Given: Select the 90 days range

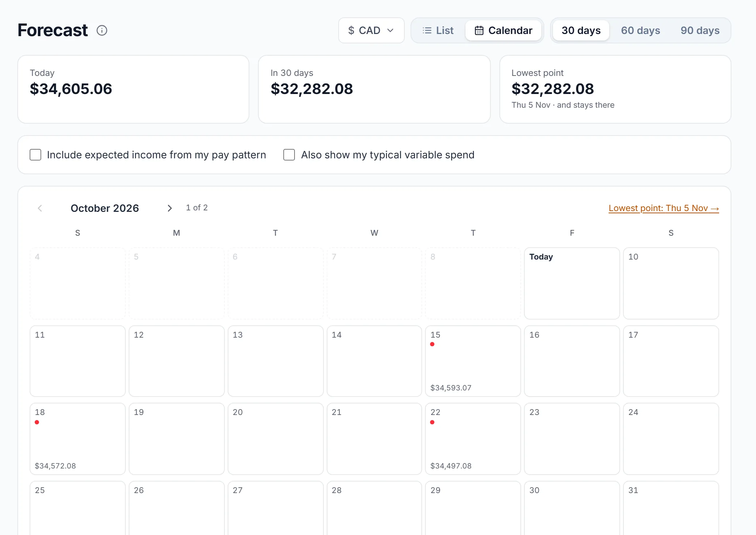Looking at the screenshot, I should pos(700,30).
